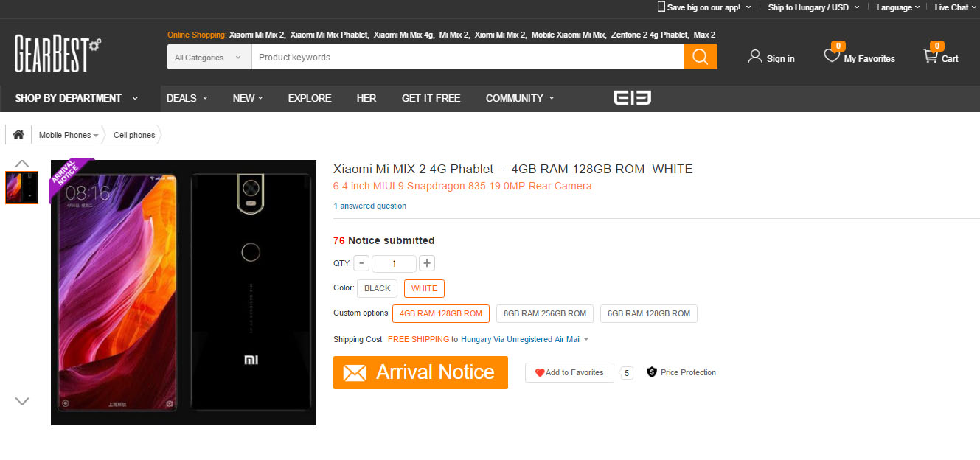Image resolution: width=980 pixels, height=460 pixels.
Task: Click the Arrival Notice button
Action: pos(420,372)
